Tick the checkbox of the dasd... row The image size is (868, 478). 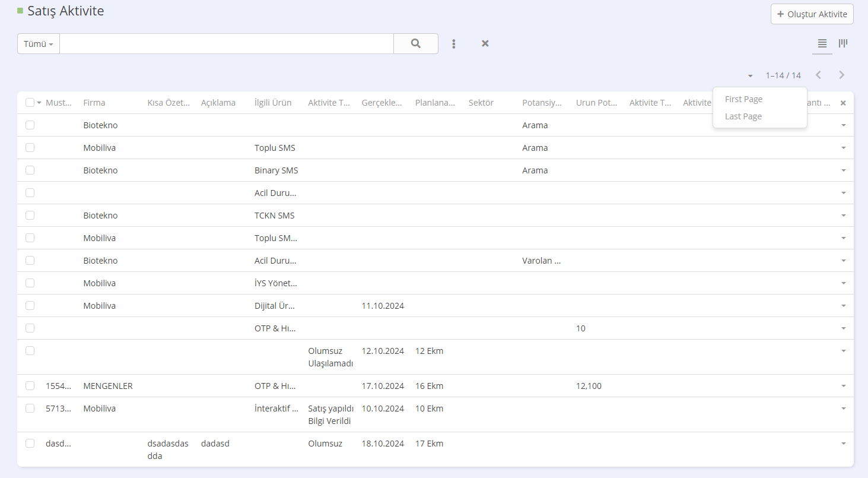click(30, 443)
